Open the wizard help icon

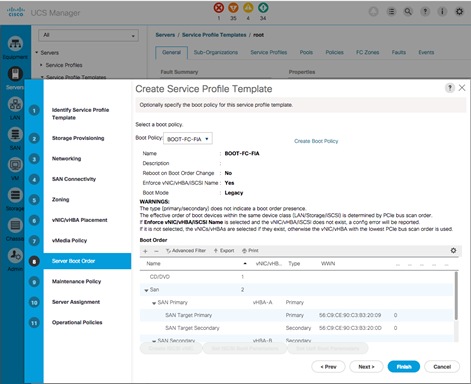click(450, 88)
